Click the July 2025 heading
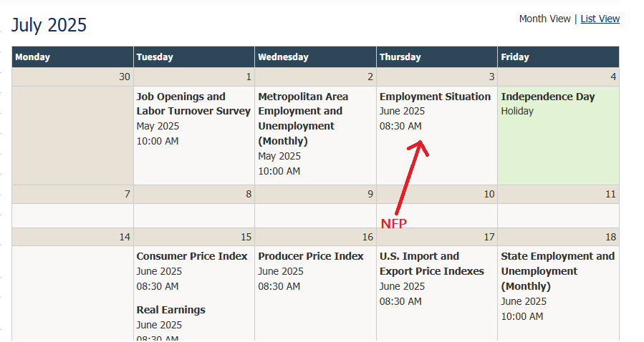The image size is (644, 342). click(49, 25)
